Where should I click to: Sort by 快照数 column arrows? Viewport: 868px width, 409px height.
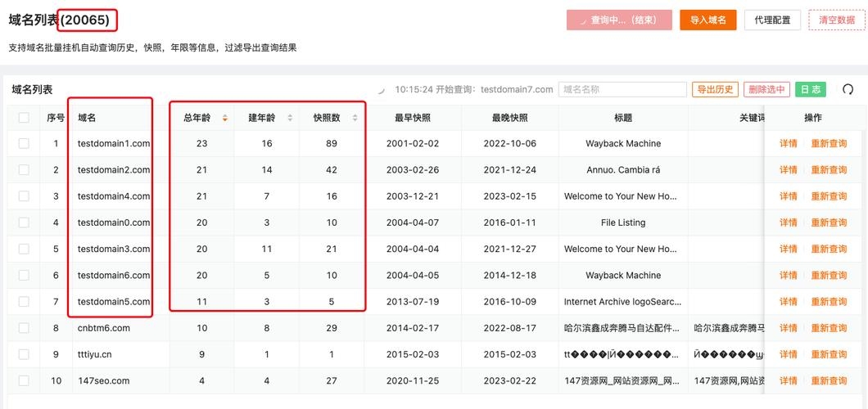coord(355,118)
